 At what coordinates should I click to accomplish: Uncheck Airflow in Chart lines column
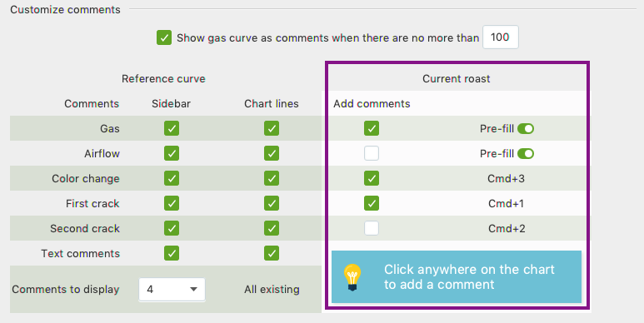pyautogui.click(x=272, y=153)
